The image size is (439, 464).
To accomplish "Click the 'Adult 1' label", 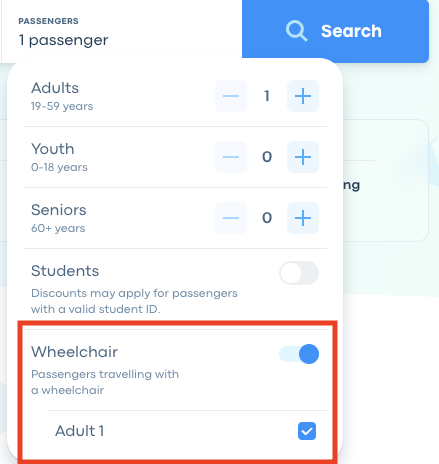I will pos(80,431).
